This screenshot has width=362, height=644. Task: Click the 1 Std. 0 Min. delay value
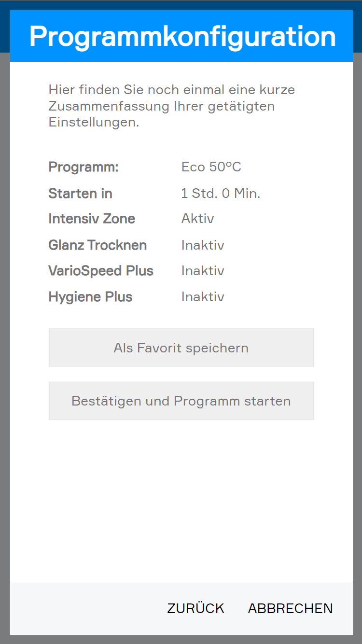coord(221,194)
